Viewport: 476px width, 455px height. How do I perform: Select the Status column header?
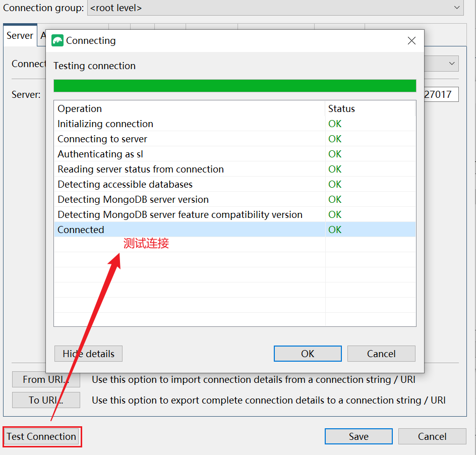click(370, 108)
